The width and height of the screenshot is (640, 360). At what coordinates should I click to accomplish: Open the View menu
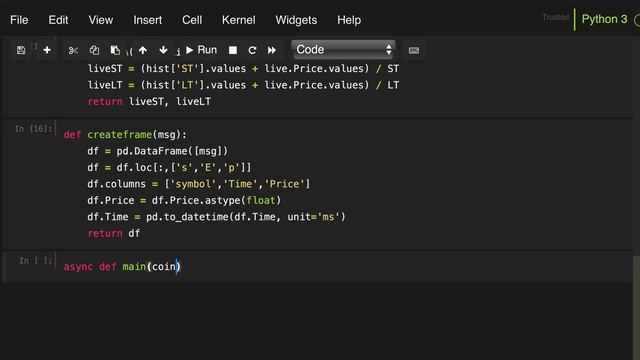(101, 20)
